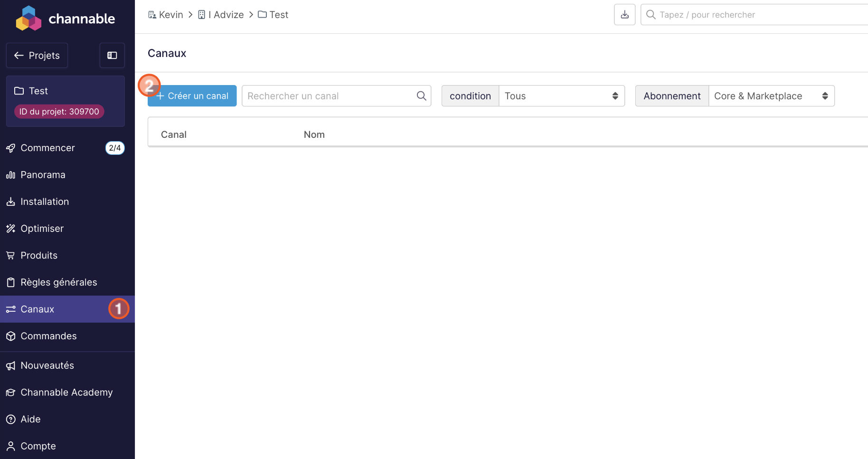Select the Commandes box item
Image resolution: width=868 pixels, height=459 pixels.
pos(48,336)
